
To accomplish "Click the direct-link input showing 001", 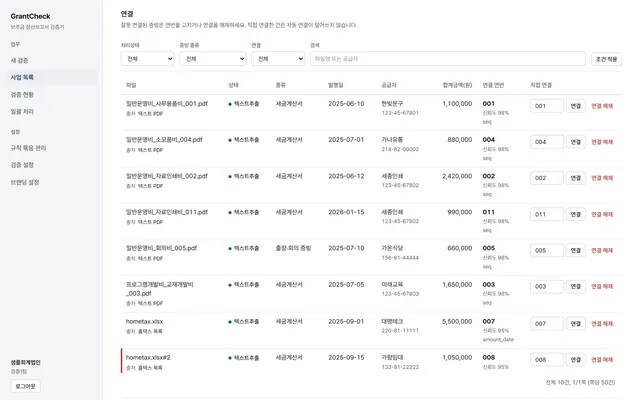I will tap(547, 106).
